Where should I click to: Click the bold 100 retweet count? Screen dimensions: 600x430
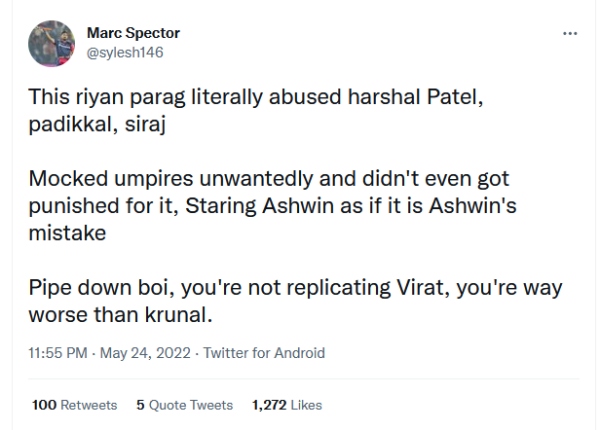pos(44,405)
